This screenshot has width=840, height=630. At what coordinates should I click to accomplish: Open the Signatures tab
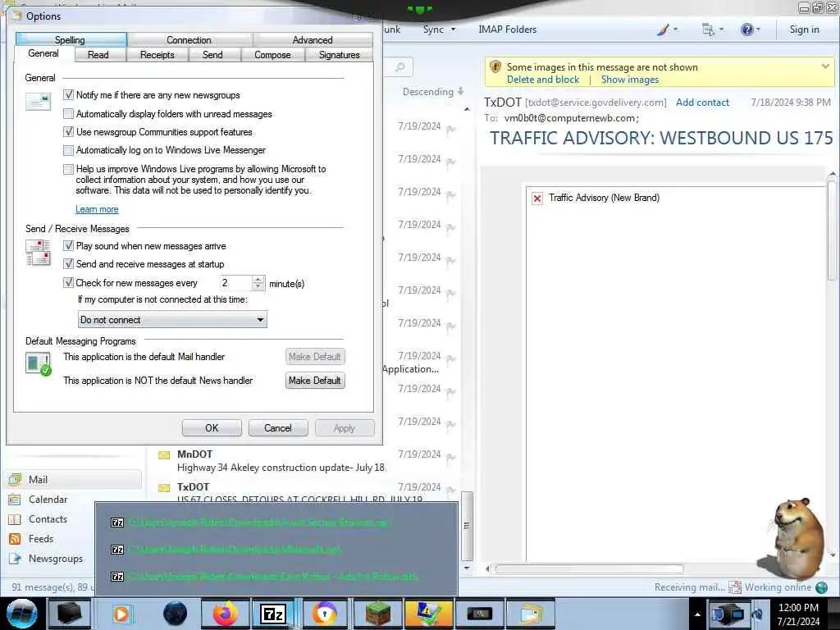(339, 55)
